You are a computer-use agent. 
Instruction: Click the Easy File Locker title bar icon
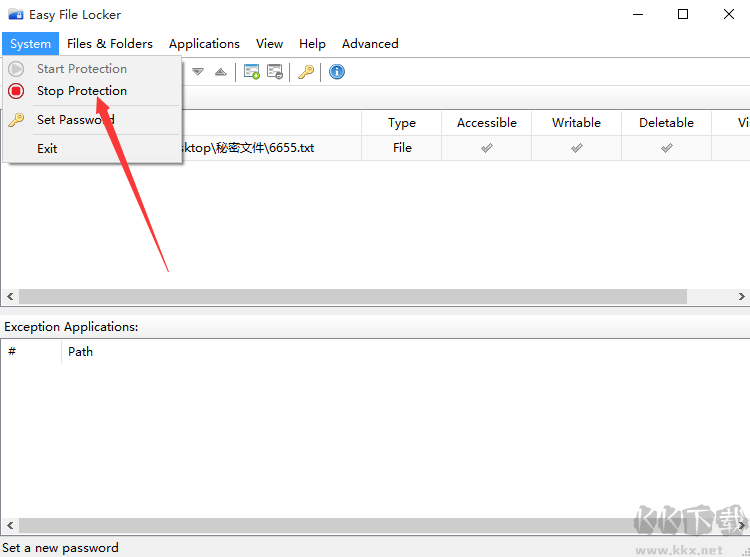[15, 14]
